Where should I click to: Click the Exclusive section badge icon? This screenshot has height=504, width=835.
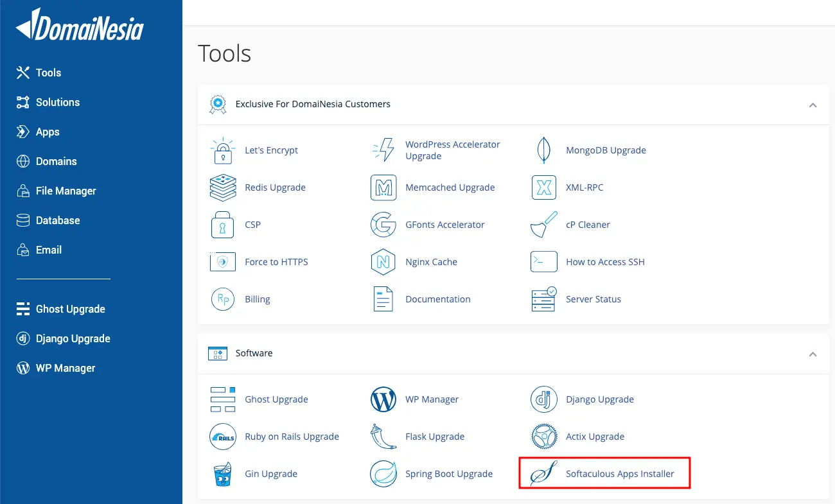218,104
